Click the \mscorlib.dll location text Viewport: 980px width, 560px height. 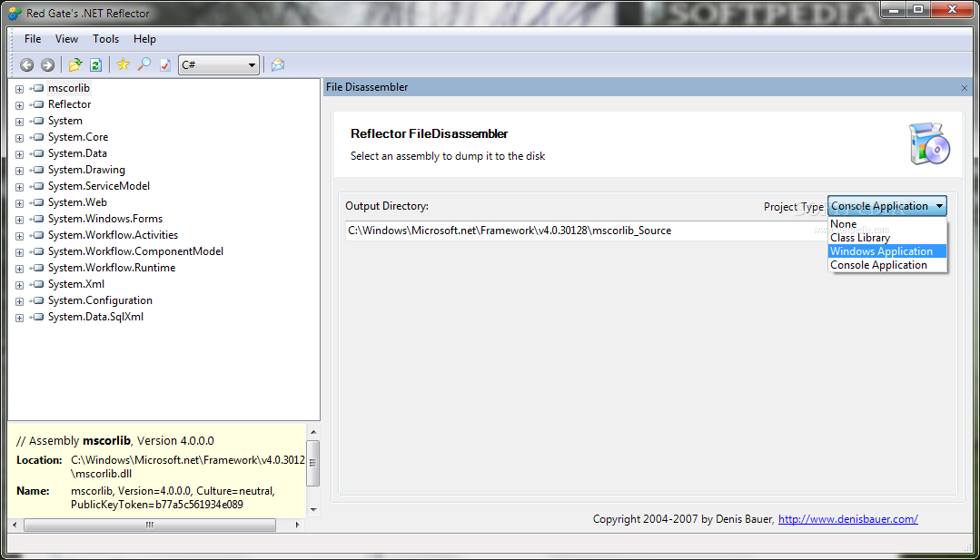tap(101, 473)
